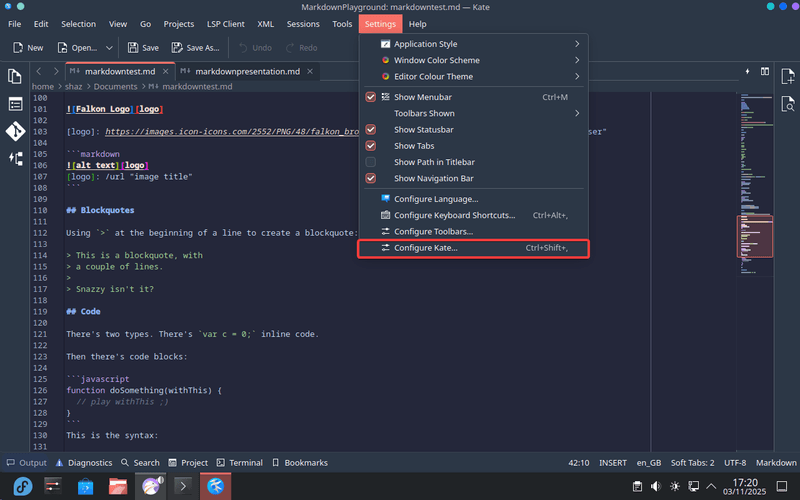This screenshot has height=500, width=800.
Task: Open Editor Colour Theme submenu
Action: 474,77
